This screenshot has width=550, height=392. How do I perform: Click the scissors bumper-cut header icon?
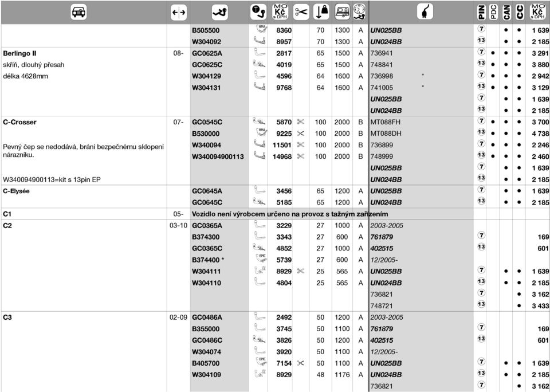pos(301,12)
